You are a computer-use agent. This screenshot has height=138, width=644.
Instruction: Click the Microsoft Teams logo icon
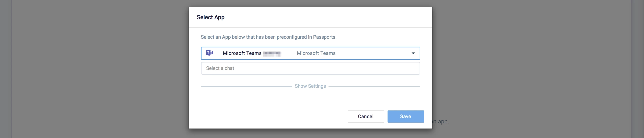pos(209,53)
